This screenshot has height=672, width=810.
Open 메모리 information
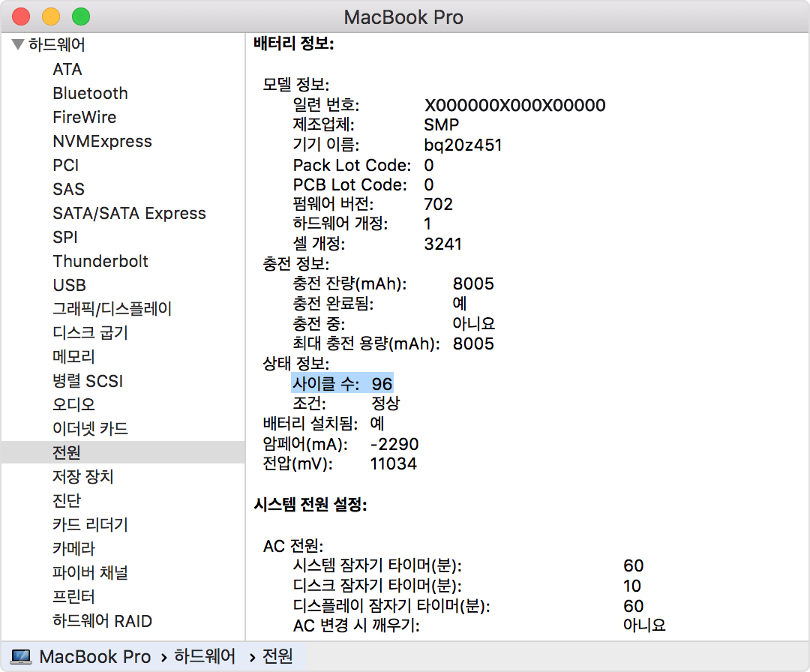point(73,357)
